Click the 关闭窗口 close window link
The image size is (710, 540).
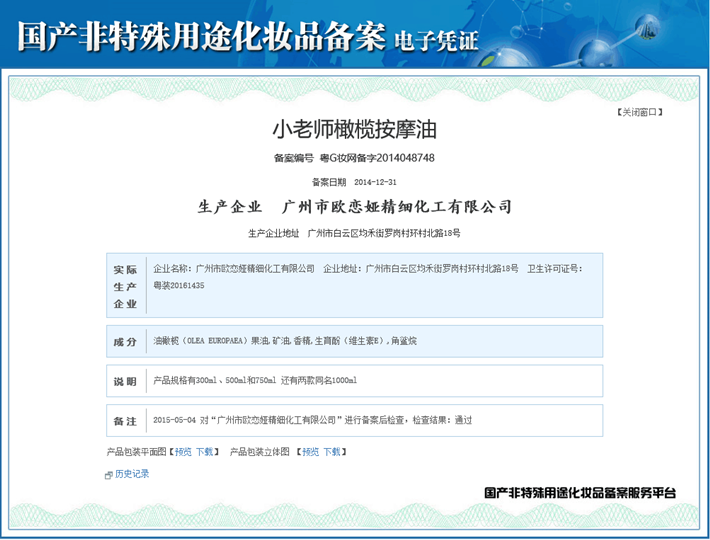(x=640, y=112)
